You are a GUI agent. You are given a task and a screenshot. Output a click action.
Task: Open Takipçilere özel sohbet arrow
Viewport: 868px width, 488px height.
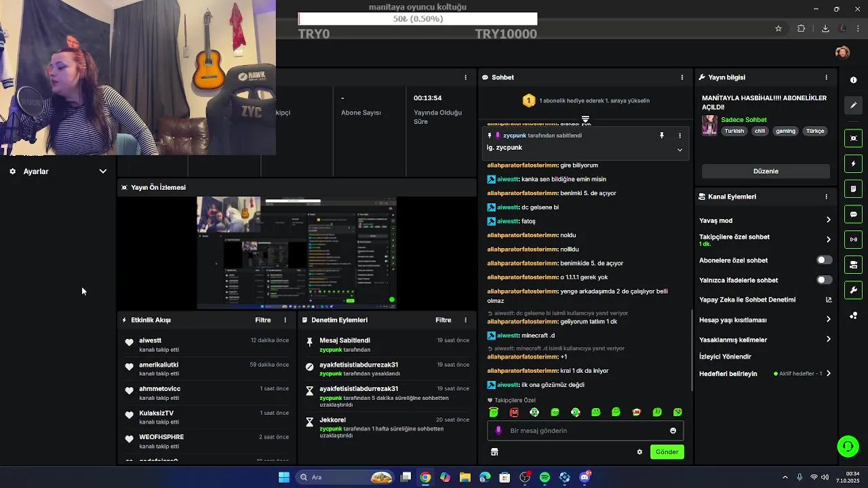828,239
